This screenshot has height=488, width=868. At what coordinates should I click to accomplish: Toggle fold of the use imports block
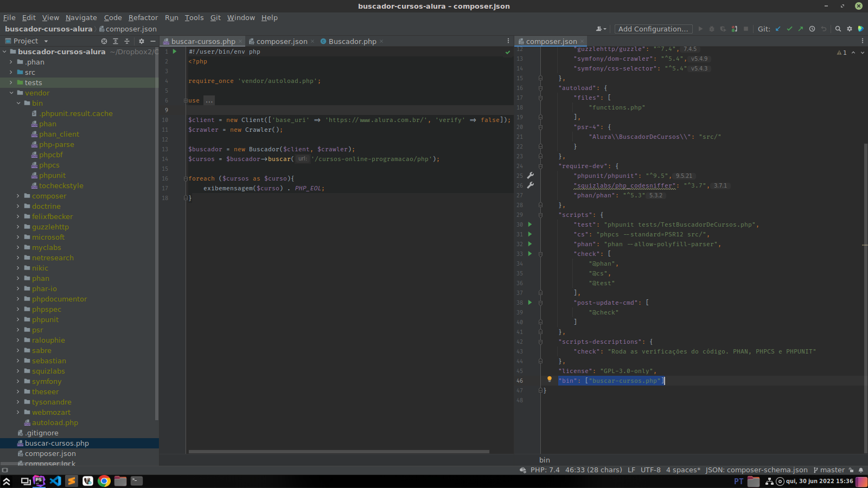pyautogui.click(x=185, y=100)
